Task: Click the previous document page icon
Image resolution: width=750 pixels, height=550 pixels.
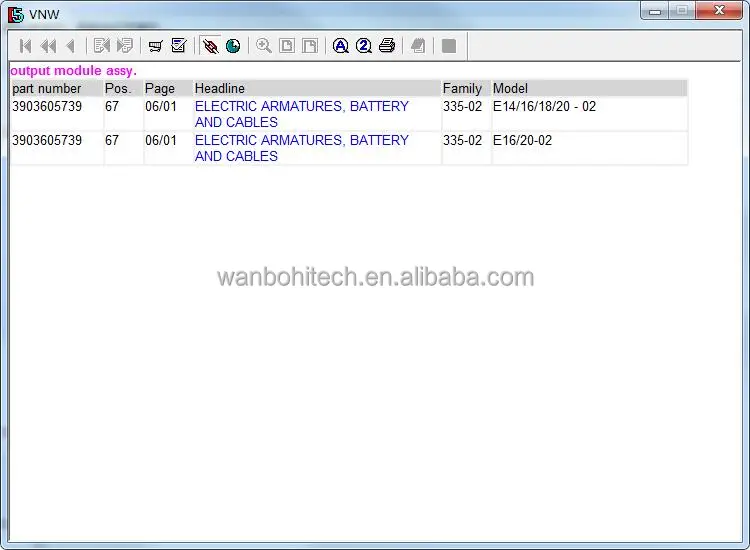Action: (x=102, y=46)
